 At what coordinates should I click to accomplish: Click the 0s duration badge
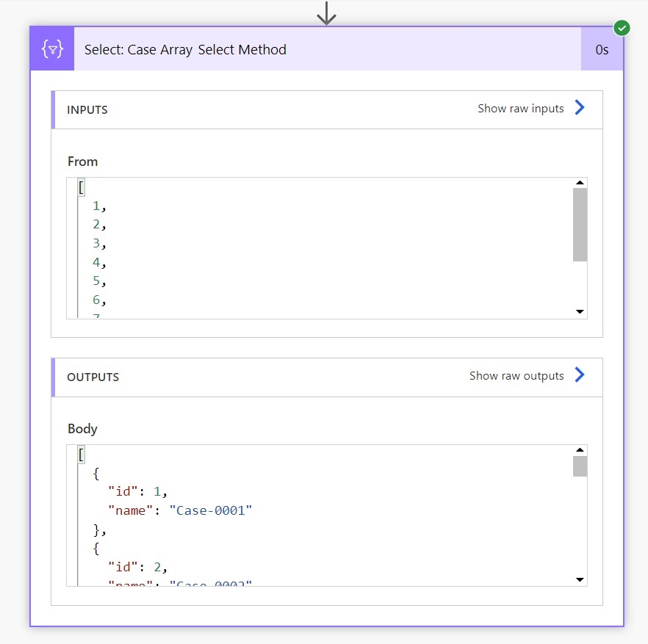tap(602, 50)
